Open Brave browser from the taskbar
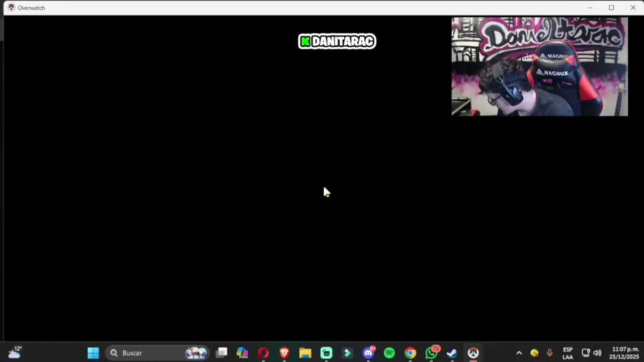This screenshot has width=644, height=362. [x=284, y=353]
